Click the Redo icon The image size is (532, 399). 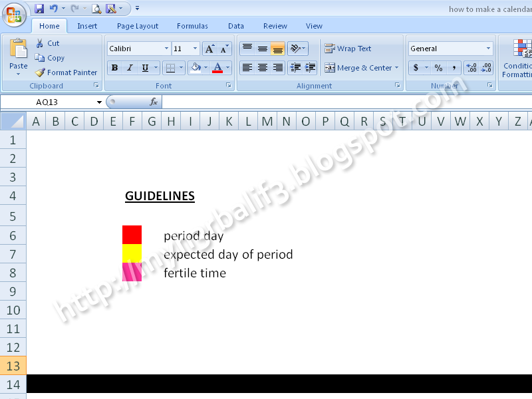[75, 9]
